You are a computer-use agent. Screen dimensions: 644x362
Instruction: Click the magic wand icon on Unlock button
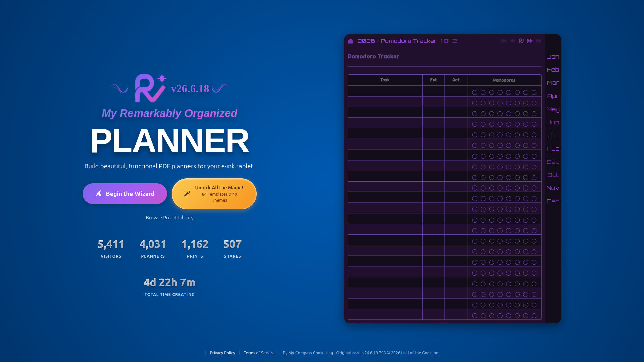187,194
